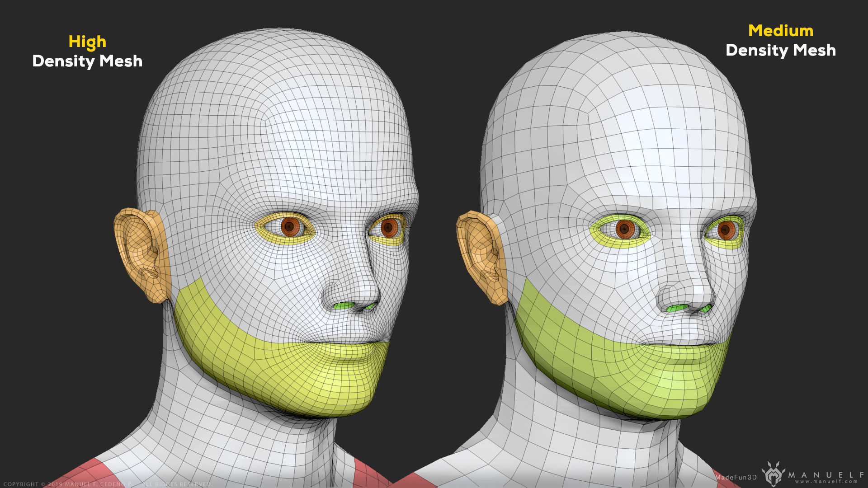Click the yellow 'High' heading text
Viewport: 868px width, 488px height.
87,42
